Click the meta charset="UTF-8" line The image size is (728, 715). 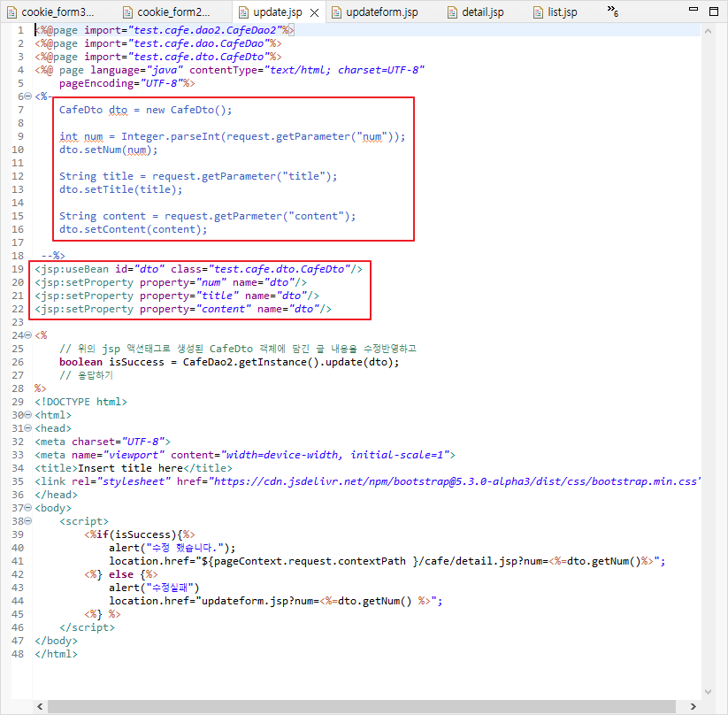pos(102,442)
